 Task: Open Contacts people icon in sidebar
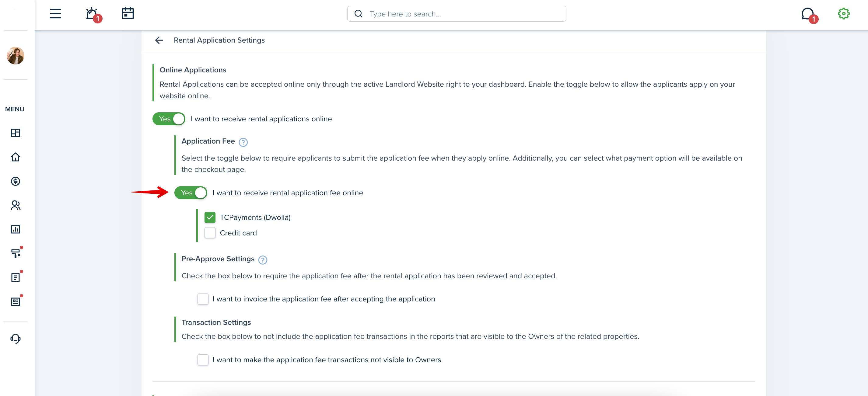[16, 205]
